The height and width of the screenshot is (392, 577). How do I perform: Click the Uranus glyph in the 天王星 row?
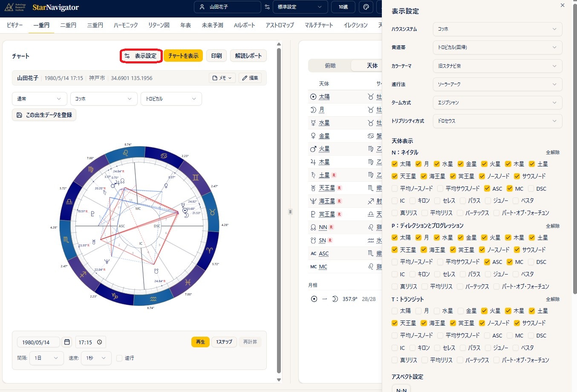313,188
